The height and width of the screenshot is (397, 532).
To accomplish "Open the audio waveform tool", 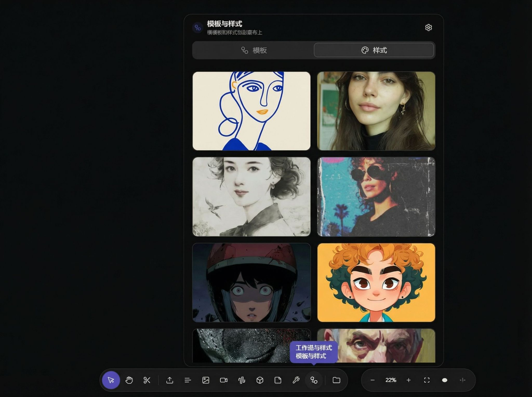I will (242, 380).
